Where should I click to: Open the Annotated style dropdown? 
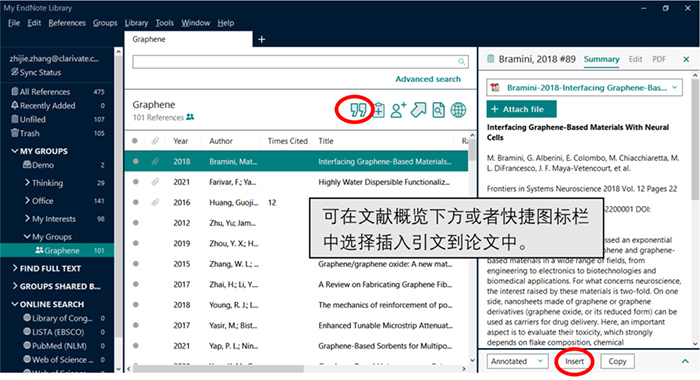point(517,361)
